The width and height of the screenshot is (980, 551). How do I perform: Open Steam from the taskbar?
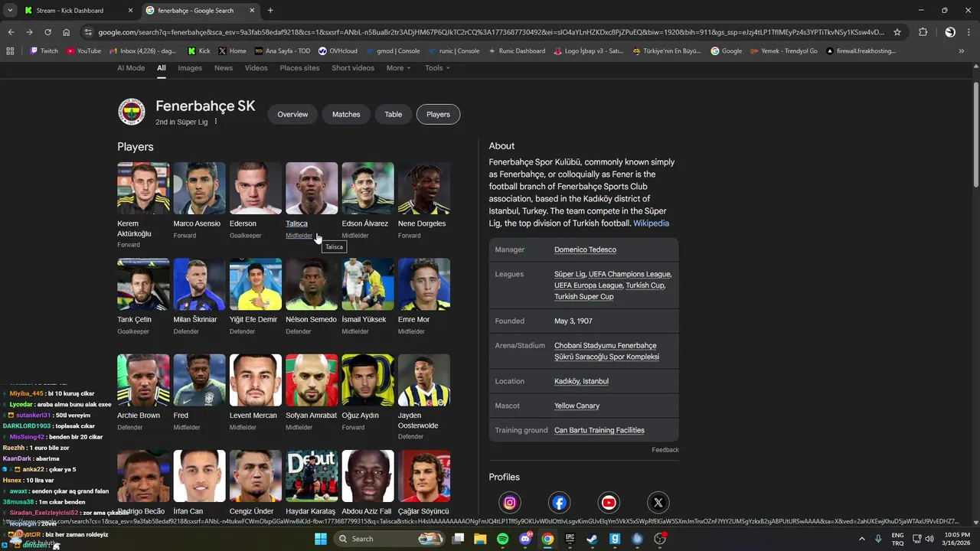592,539
